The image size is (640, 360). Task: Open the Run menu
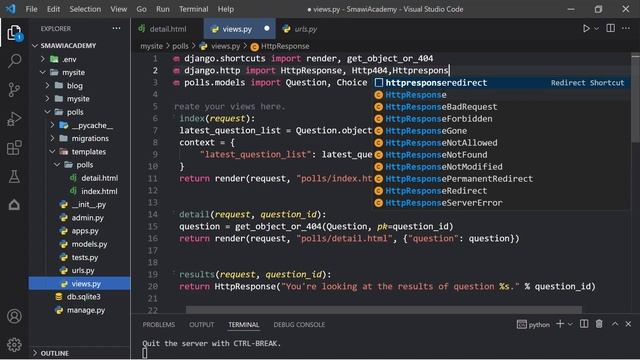(x=162, y=9)
